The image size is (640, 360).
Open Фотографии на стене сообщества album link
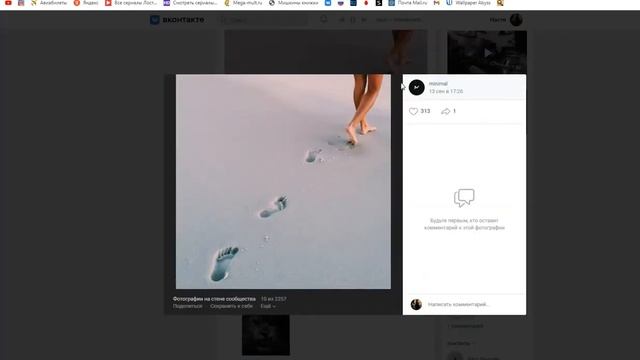coord(214,299)
